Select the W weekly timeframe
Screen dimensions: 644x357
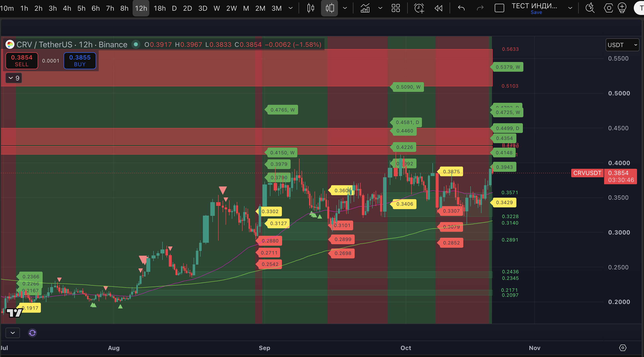217,8
